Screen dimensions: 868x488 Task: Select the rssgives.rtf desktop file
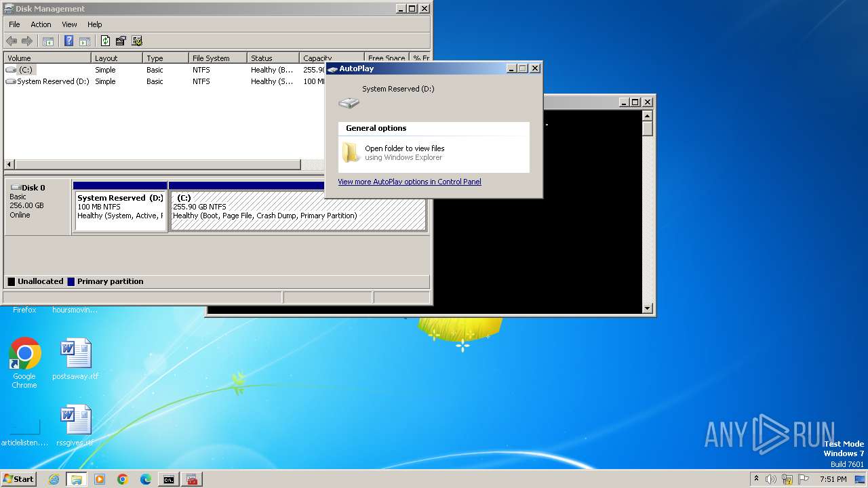point(75,426)
